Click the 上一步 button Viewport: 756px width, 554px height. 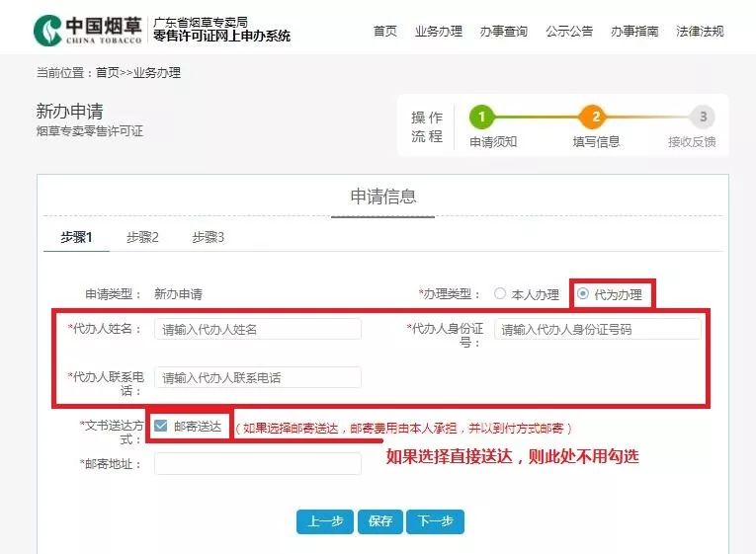coord(325,521)
